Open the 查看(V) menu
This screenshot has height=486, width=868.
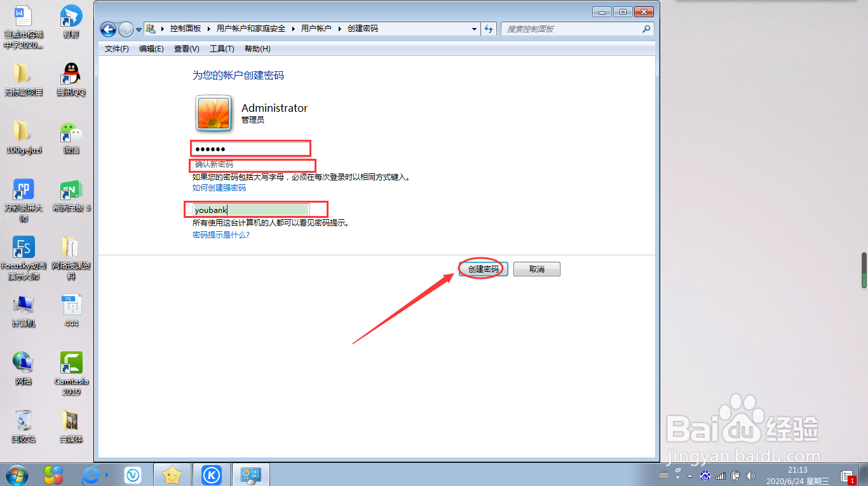187,49
